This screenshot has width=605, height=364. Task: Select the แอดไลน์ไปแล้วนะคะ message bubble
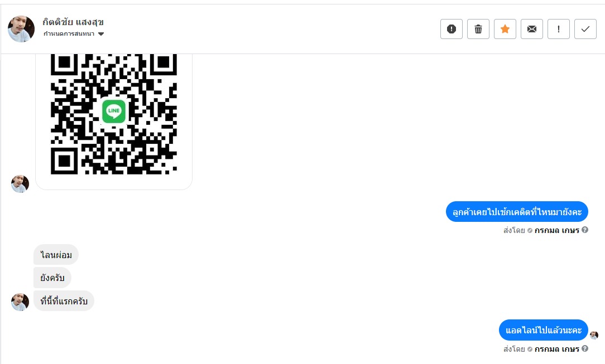(543, 330)
